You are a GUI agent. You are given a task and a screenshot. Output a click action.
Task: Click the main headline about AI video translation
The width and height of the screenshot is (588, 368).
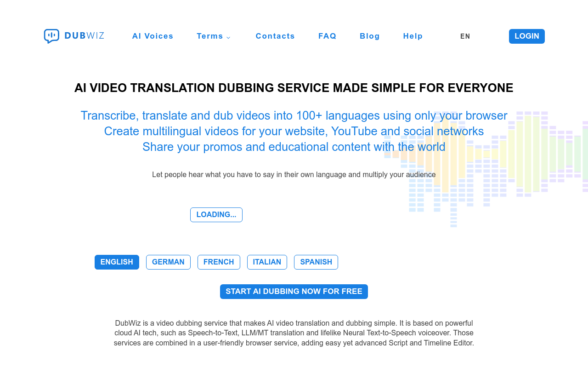tap(294, 88)
